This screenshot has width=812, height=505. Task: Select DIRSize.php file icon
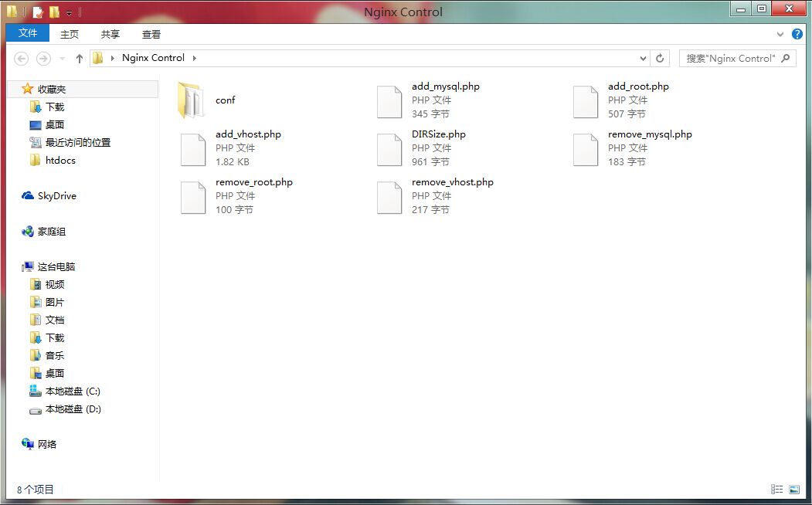[x=389, y=150]
